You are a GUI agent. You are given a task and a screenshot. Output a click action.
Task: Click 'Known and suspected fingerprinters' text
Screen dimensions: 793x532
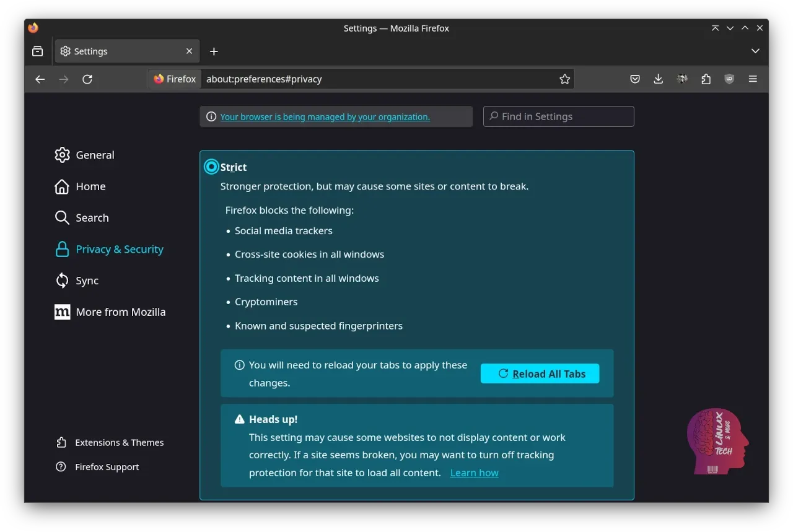(x=318, y=326)
